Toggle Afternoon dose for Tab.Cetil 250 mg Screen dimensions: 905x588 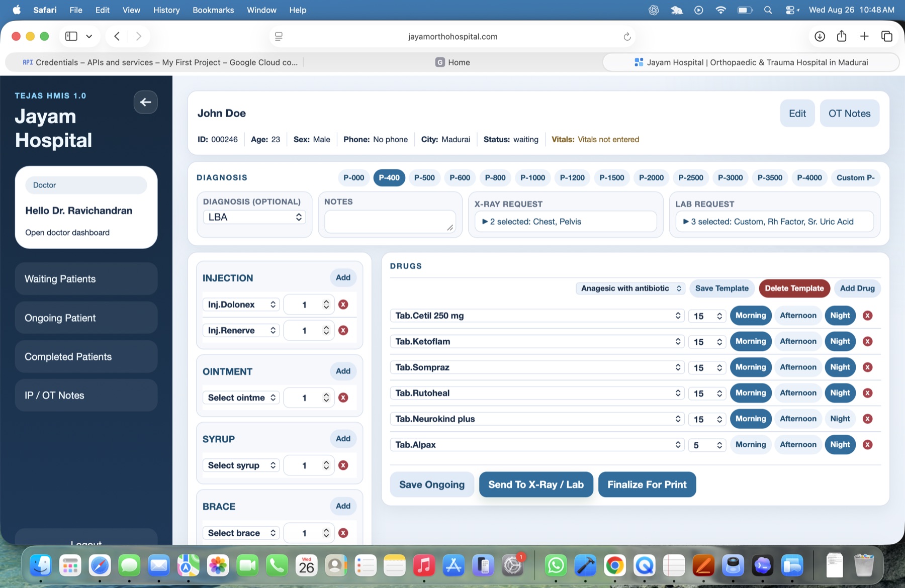798,316
